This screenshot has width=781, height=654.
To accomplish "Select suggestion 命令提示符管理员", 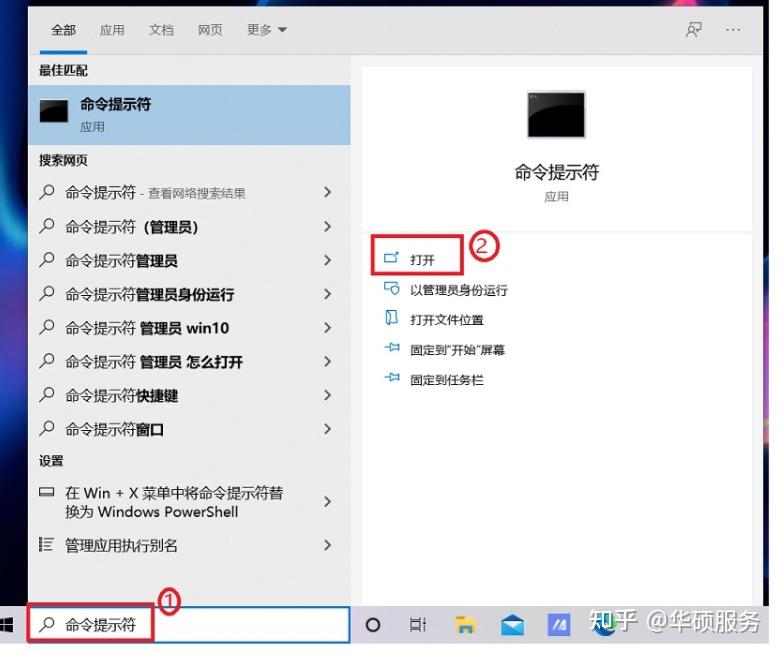I will pyautogui.click(x=189, y=260).
